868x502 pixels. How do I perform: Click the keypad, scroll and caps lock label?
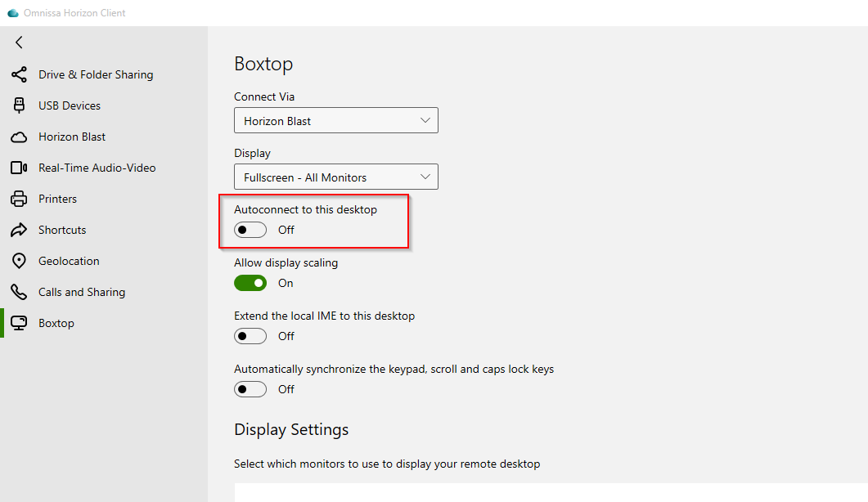point(394,370)
